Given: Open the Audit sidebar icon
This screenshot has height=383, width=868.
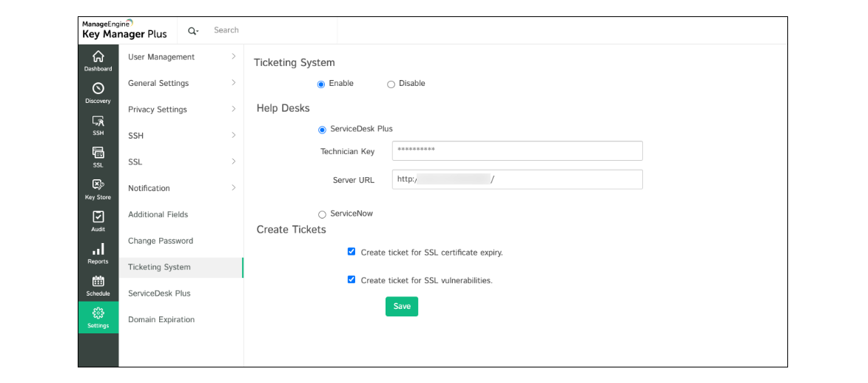Looking at the screenshot, I should coord(98,217).
